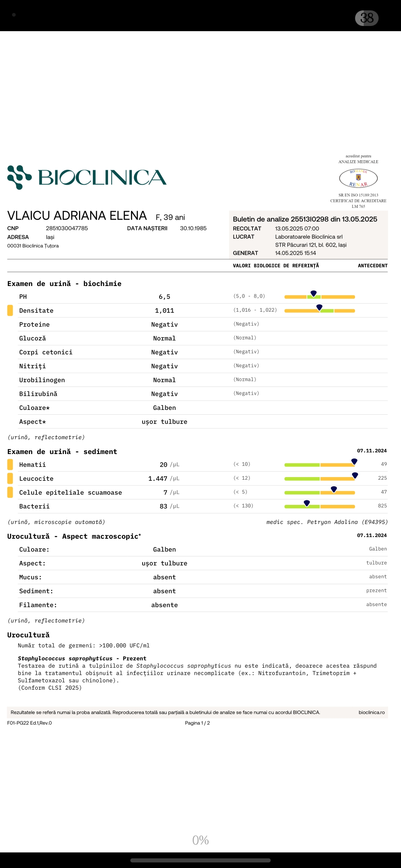This screenshot has width=401, height=868.
Task: Select the Bacterii value 83 /µL
Action: 170,506
